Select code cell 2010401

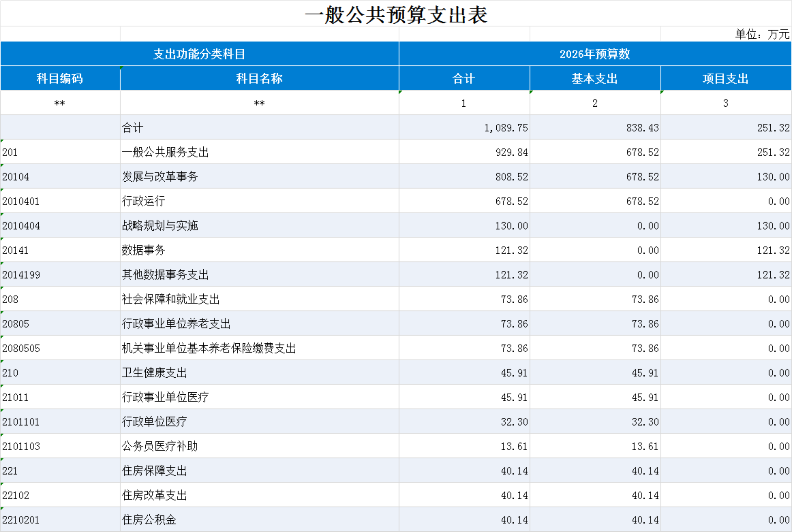21,201
